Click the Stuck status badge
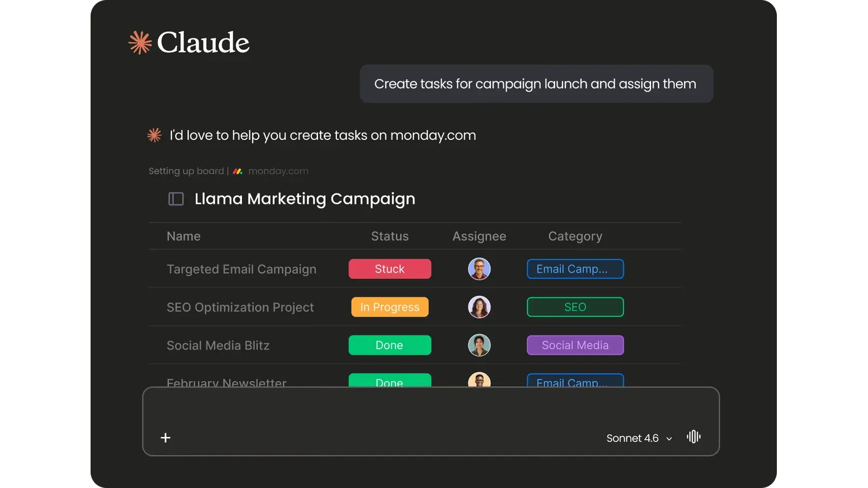This screenshot has width=868, height=488. [x=390, y=269]
